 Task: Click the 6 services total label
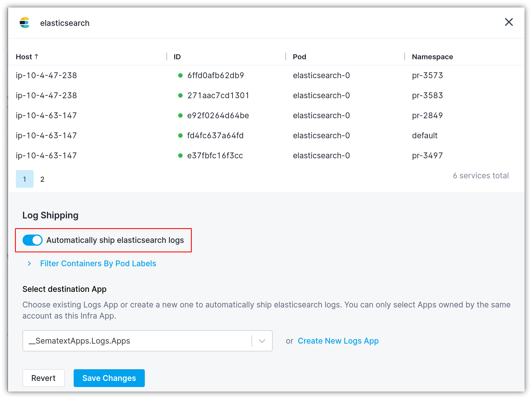click(481, 176)
